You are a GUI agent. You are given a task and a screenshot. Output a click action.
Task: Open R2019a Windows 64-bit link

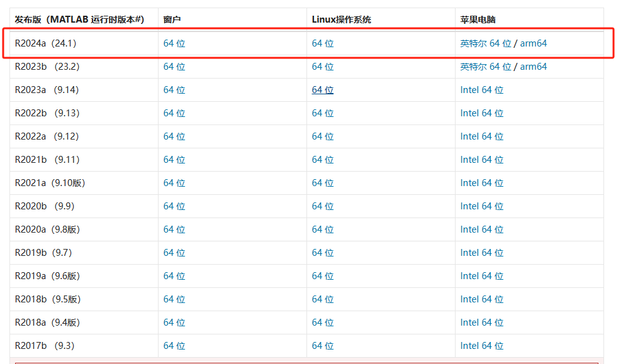tap(174, 275)
